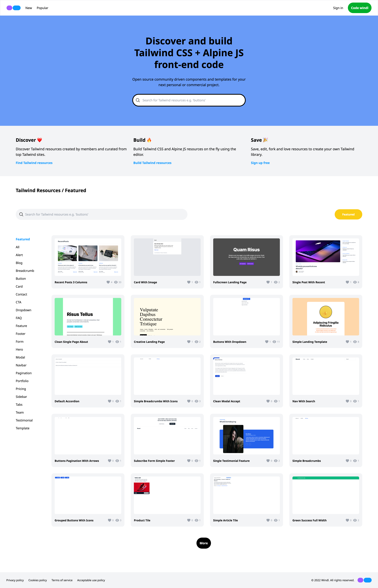Click the heart icon on Creative Landing Page
This screenshot has width=378, height=588.
pos(189,342)
